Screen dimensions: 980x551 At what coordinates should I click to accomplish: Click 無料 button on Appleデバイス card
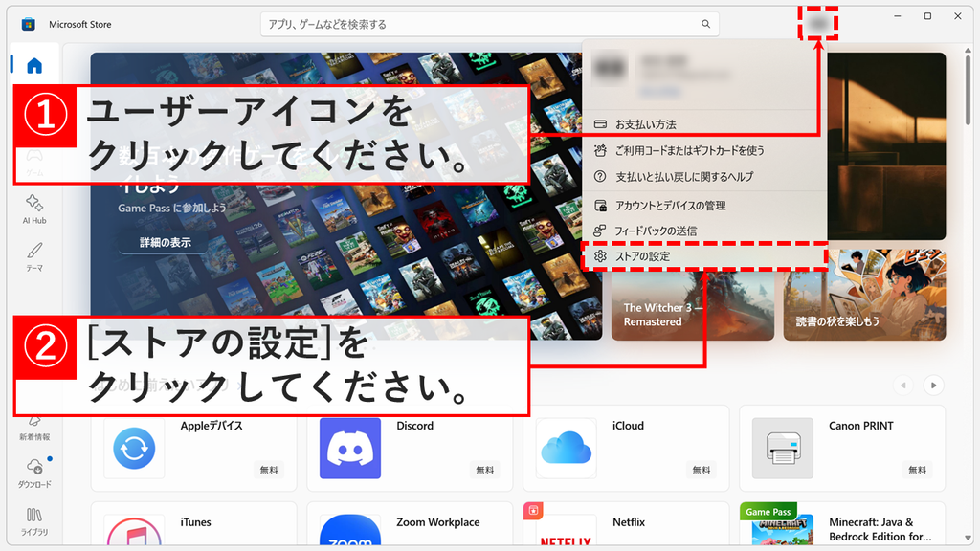[x=269, y=470]
